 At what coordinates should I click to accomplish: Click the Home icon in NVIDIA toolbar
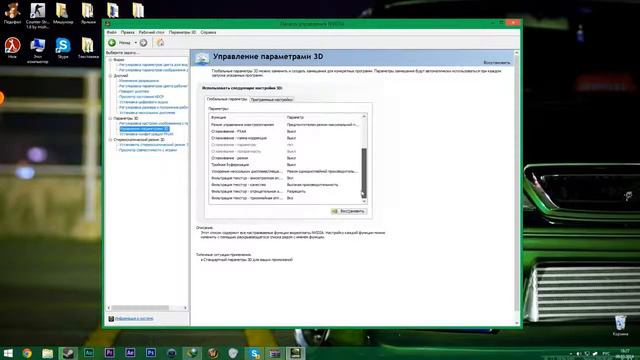click(160, 42)
